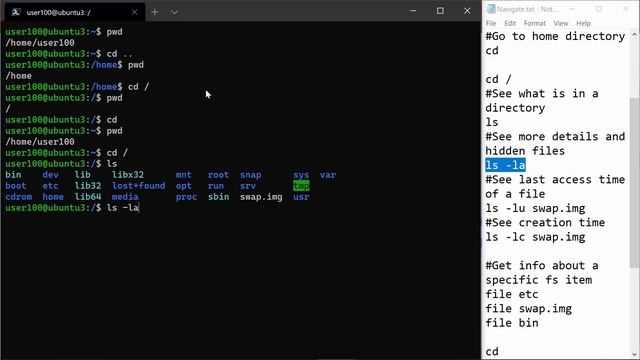Viewport: 640px width, 360px height.
Task: Click 'sbin' in the terminal listing
Action: (218, 197)
